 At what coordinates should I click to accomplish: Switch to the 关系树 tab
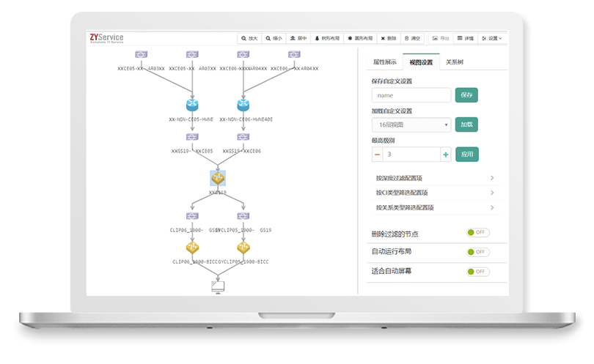point(454,62)
